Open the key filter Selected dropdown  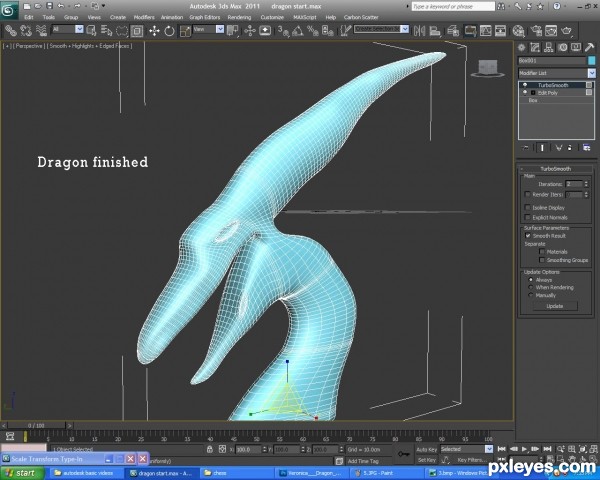pos(489,449)
